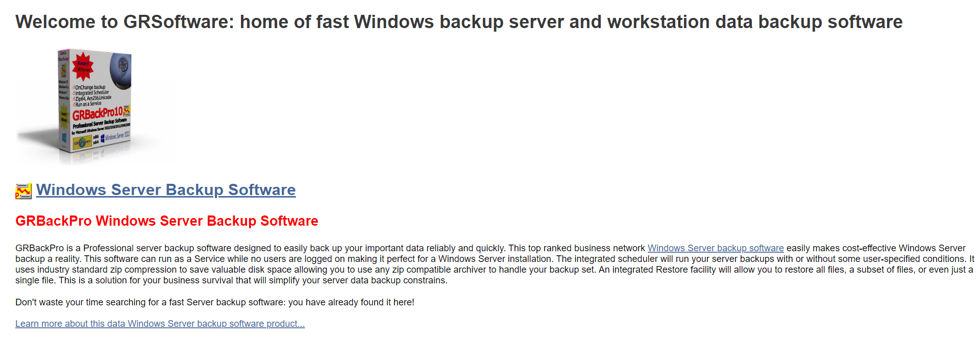Open the Windows Server Backup Software heading link

166,190
